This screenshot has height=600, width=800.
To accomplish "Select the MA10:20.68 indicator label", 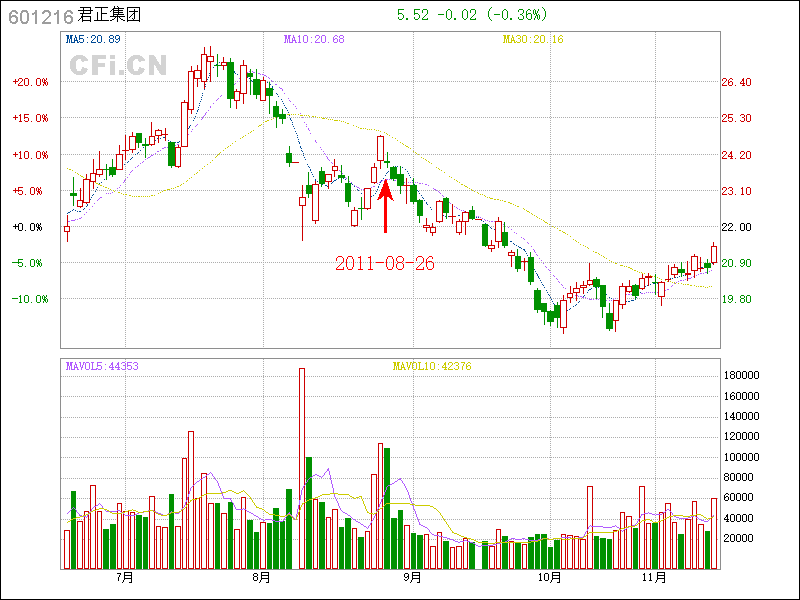I will point(313,40).
